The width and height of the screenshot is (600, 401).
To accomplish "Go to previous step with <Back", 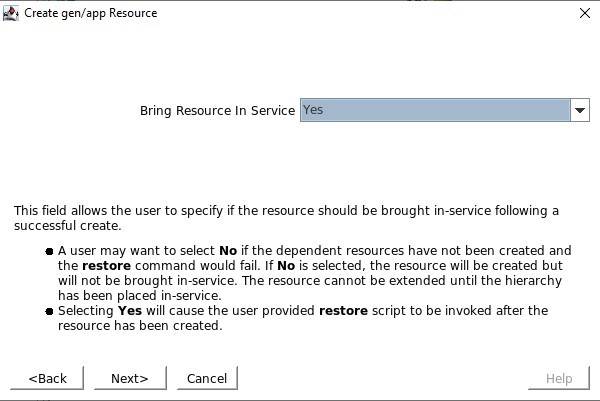I will click(x=47, y=378).
